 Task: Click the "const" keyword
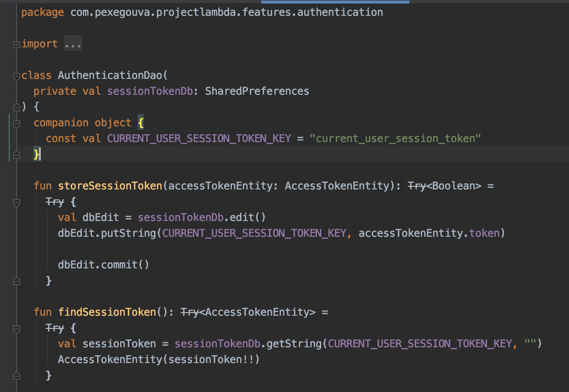(61, 139)
